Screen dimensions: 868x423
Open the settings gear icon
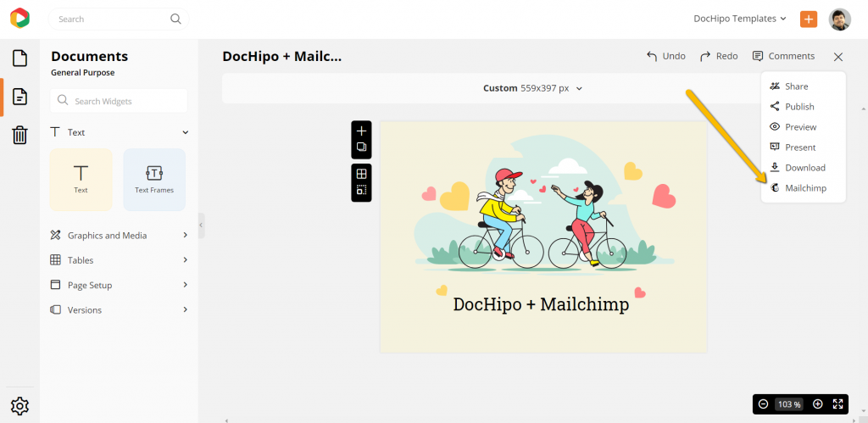click(20, 406)
